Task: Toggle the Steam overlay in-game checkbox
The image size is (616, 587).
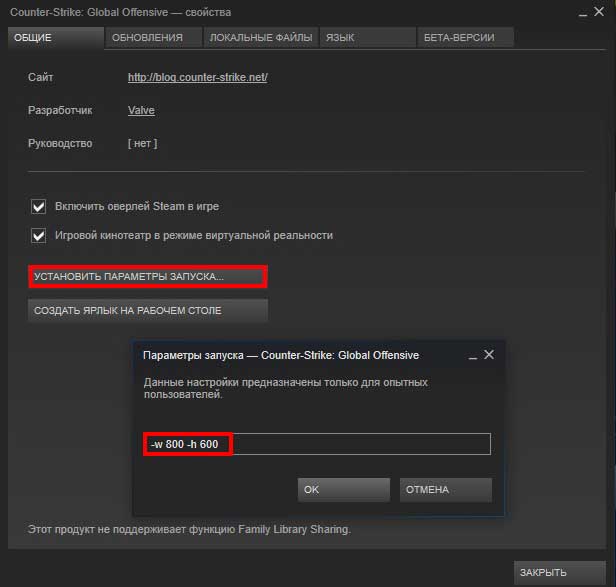Action: (38, 206)
